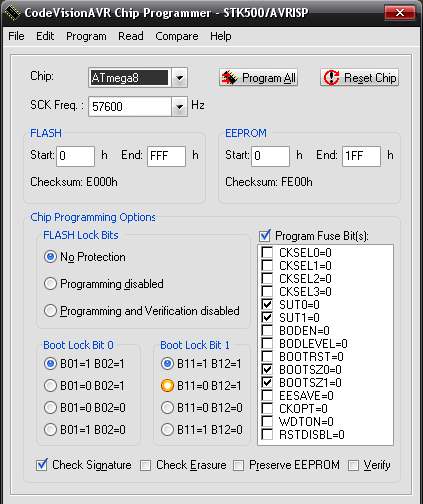Select B01=0 B02=1 boot lock option
This screenshot has height=504, width=423.
tap(50, 386)
